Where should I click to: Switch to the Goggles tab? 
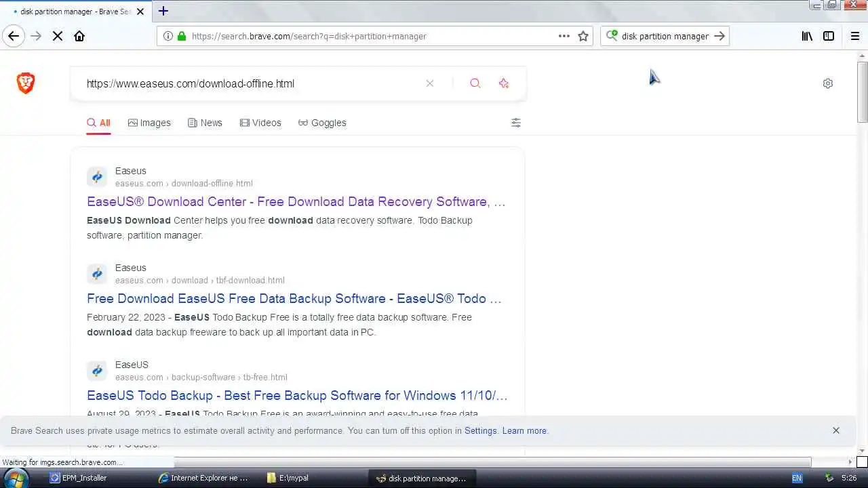[x=322, y=123]
